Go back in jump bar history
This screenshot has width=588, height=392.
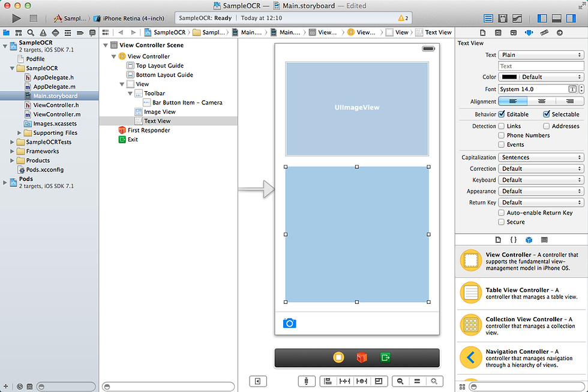(121, 32)
